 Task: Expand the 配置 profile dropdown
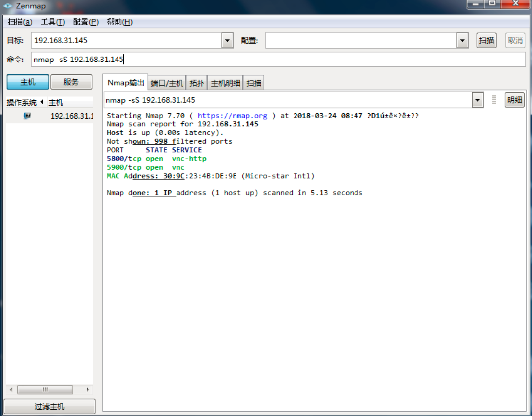462,40
